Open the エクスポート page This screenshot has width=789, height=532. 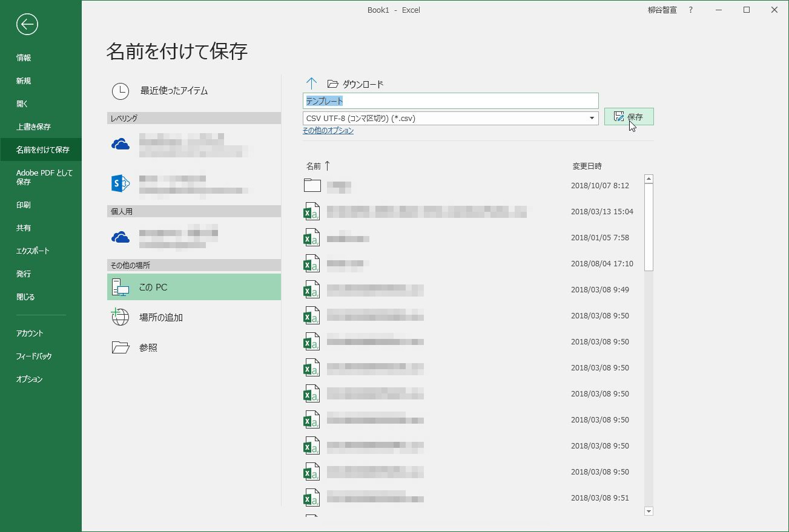coord(33,251)
